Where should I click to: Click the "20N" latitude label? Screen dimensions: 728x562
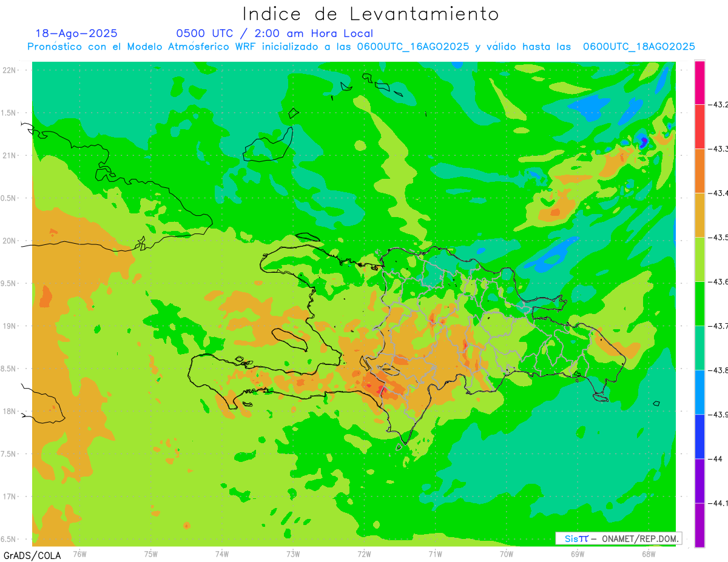10,241
